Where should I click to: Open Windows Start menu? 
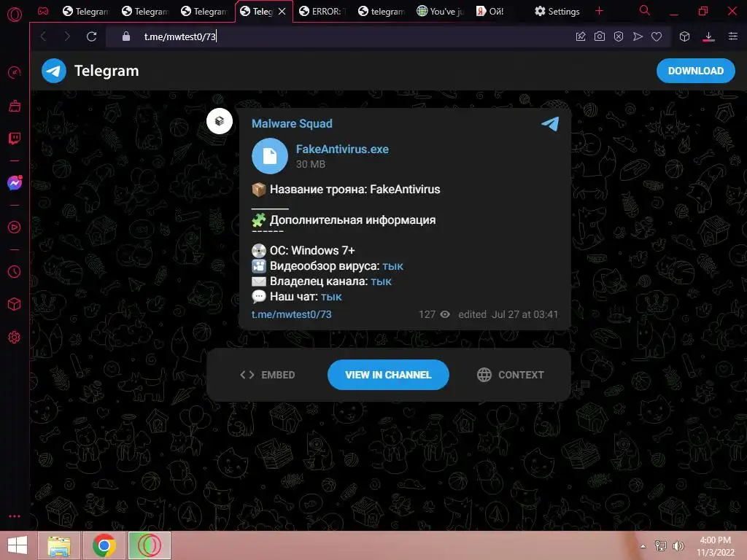pos(18,545)
